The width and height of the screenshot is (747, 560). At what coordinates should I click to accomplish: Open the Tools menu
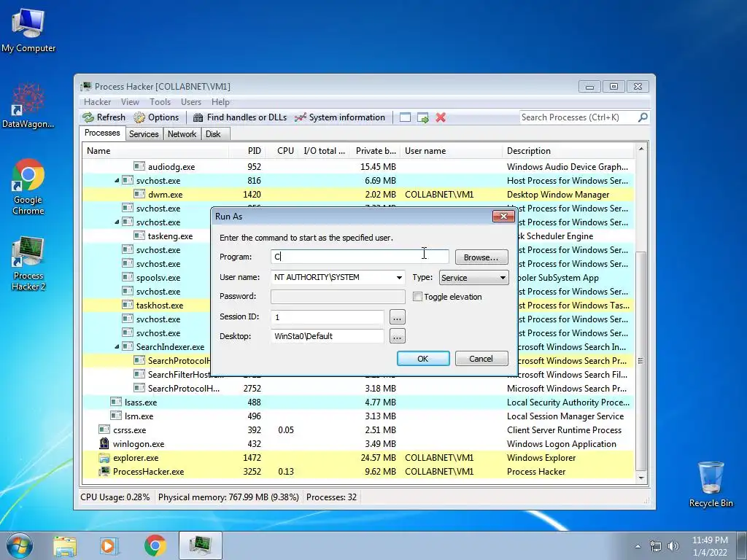(x=160, y=102)
